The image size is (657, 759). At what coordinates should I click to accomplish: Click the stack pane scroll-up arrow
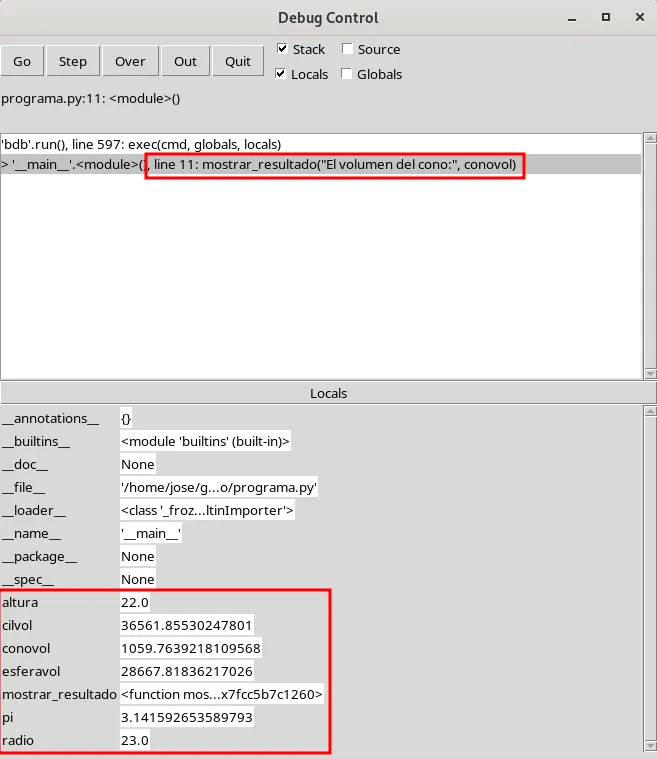click(650, 138)
